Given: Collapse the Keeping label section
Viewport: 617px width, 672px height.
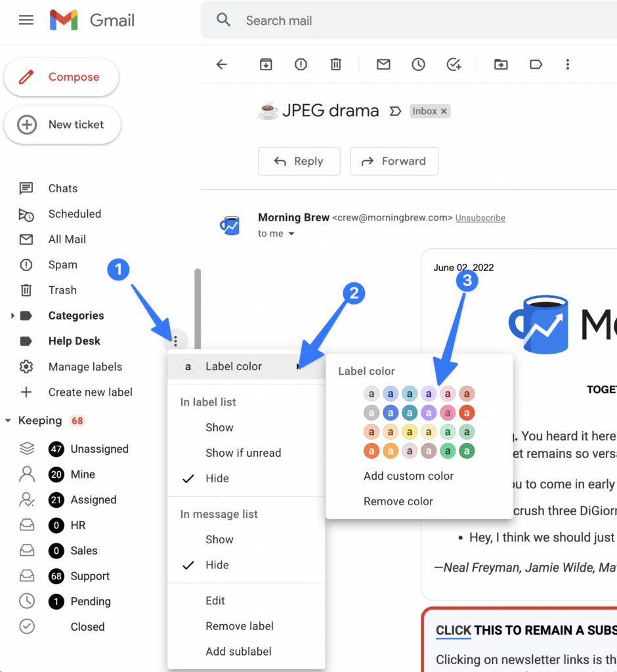Looking at the screenshot, I should coord(9,421).
